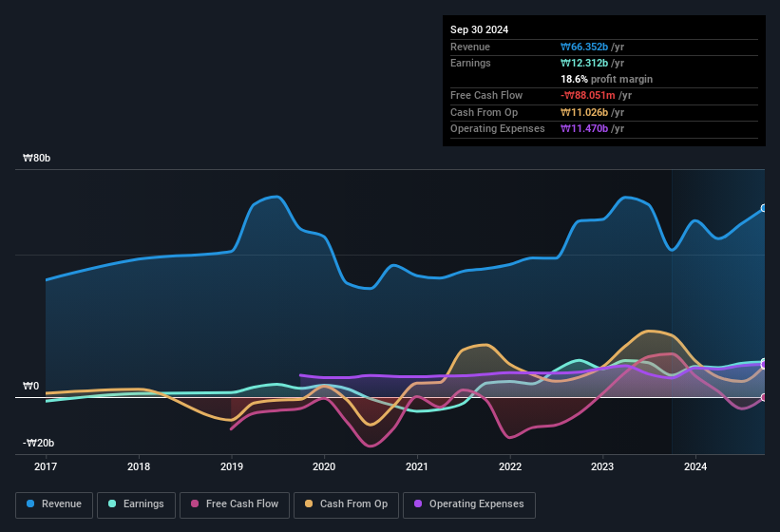Toggle the Earnings legend button
This screenshot has height=532, width=780.
136,504
